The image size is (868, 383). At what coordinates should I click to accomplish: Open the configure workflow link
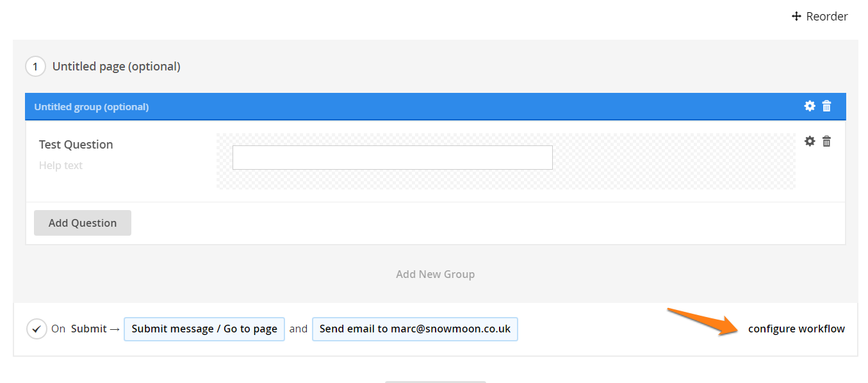click(796, 329)
